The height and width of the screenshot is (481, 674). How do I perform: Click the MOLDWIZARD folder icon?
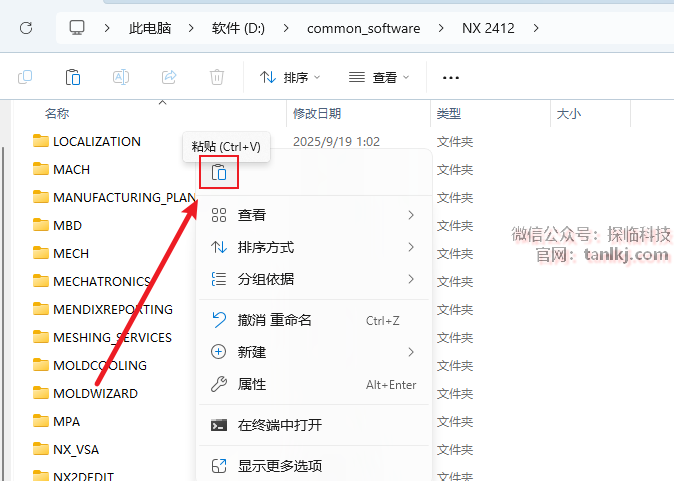click(41, 393)
